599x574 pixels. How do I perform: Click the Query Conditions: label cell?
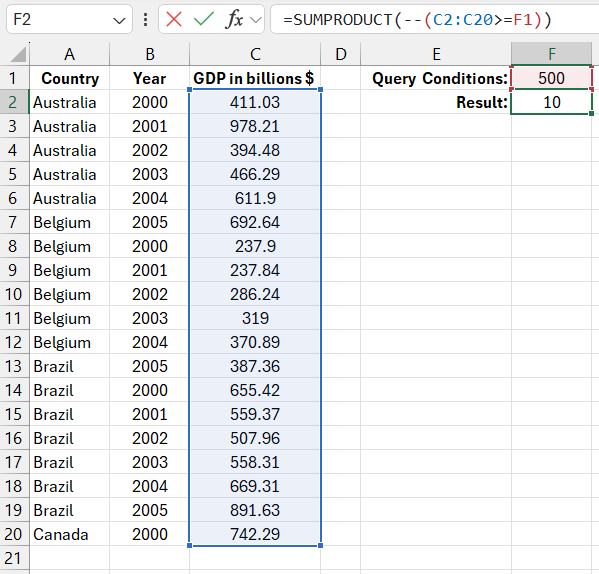point(436,78)
